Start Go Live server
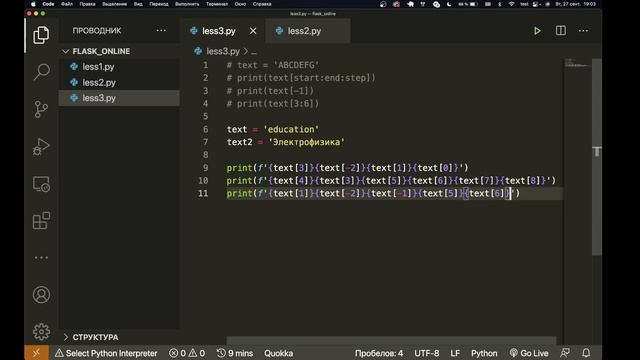The image size is (640, 360). (x=529, y=353)
